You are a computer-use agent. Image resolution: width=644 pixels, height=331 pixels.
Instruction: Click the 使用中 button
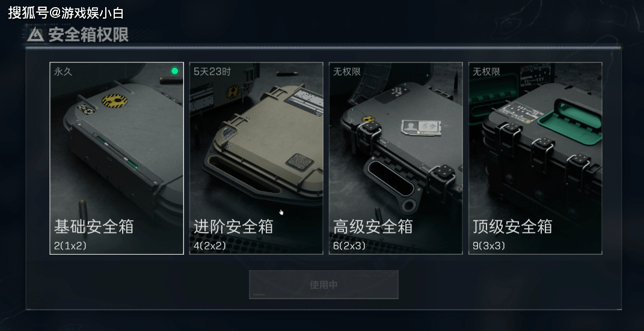(324, 285)
